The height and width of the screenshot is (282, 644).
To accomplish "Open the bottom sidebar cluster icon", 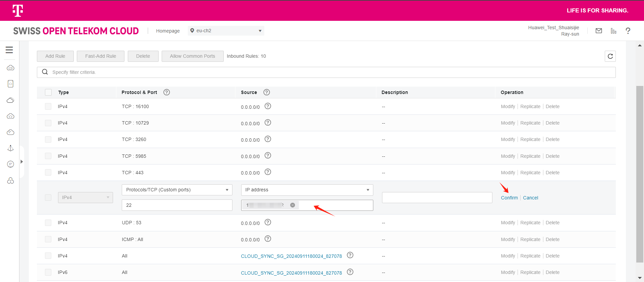I will [x=10, y=181].
